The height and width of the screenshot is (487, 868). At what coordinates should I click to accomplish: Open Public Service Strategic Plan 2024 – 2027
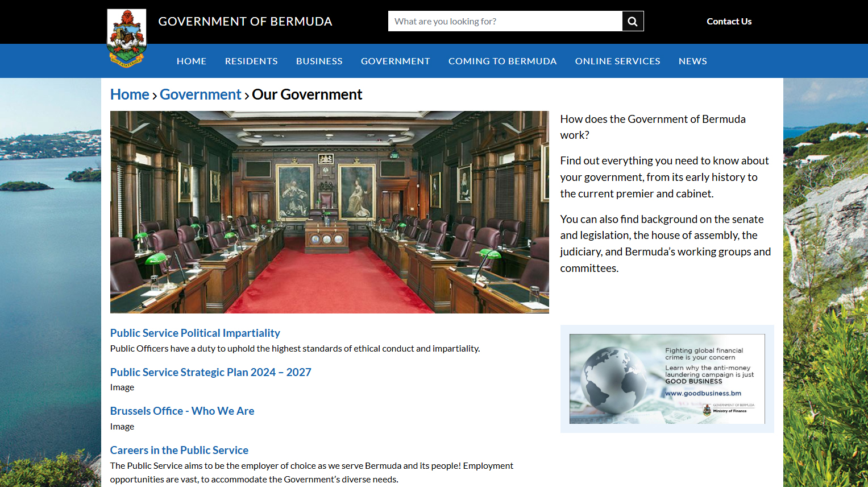210,372
